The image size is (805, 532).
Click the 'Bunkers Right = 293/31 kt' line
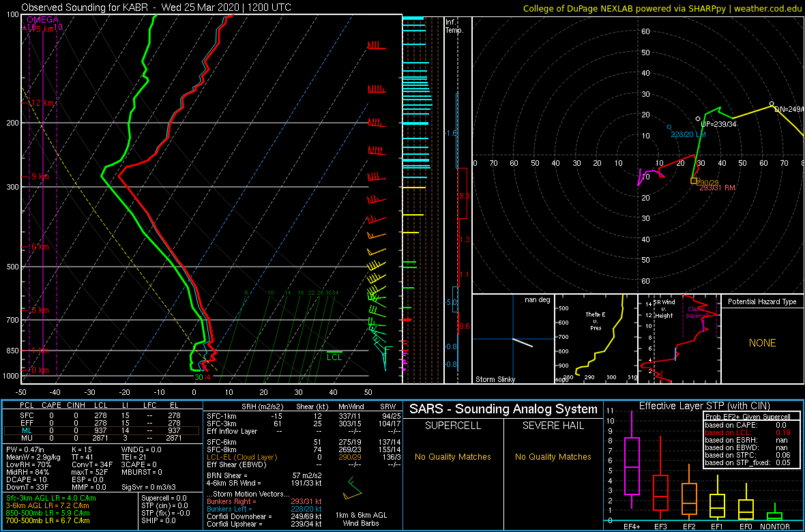264,501
